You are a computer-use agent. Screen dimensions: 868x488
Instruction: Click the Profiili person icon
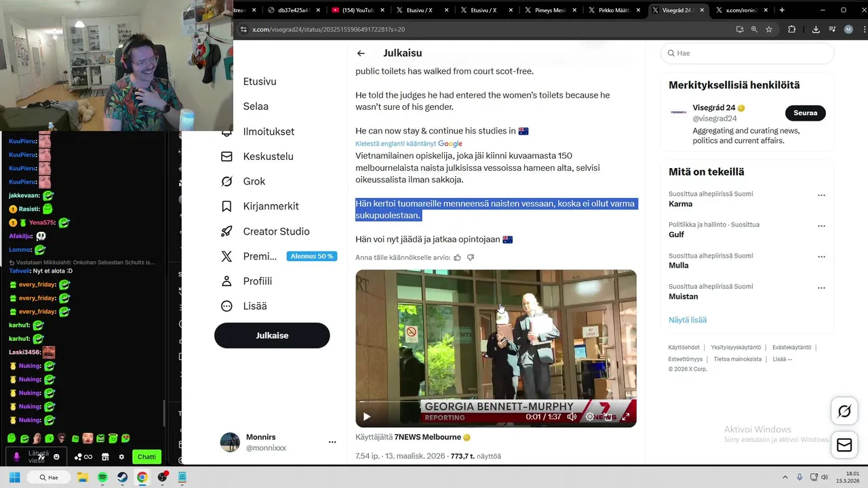(x=227, y=281)
